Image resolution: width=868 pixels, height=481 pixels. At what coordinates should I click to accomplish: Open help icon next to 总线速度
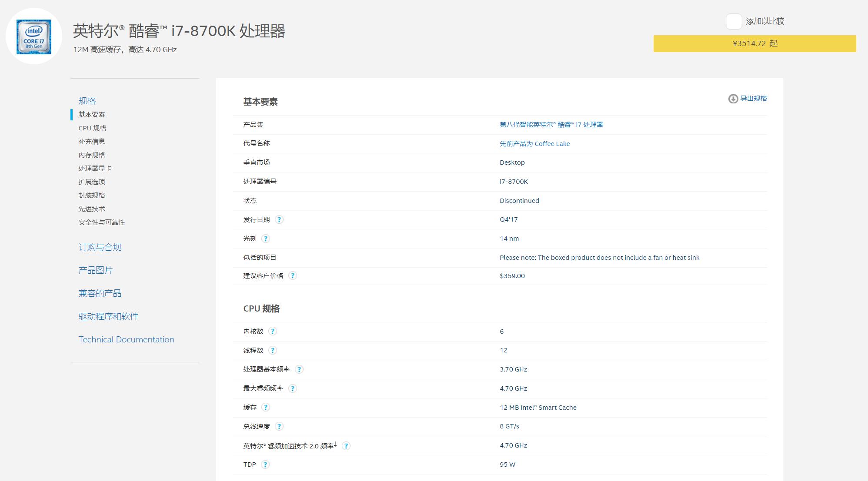point(279,426)
